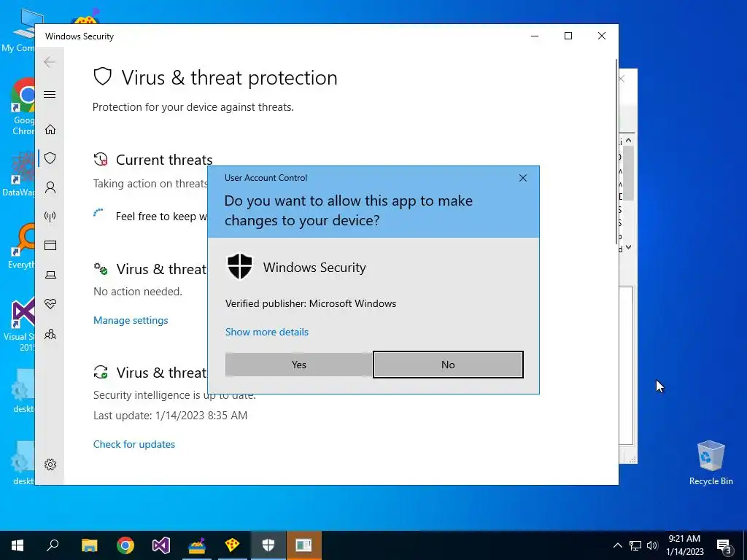Click 'Protection for your device against threats.' text

(x=193, y=107)
